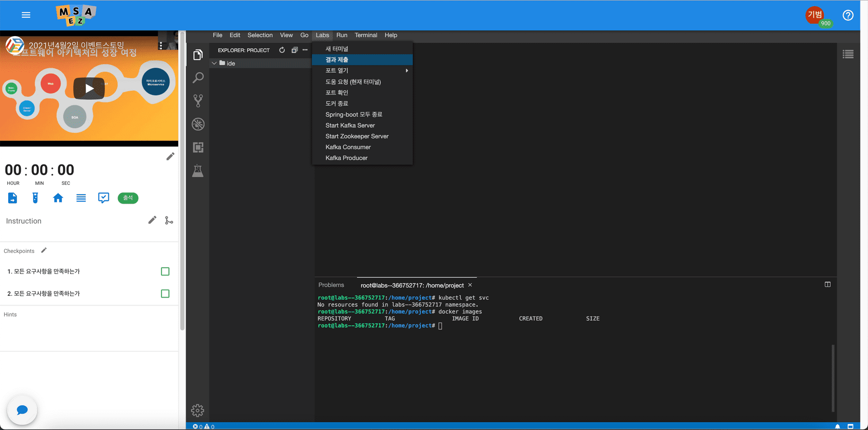Open the hamburger navigation menu
868x430 pixels.
tap(26, 15)
